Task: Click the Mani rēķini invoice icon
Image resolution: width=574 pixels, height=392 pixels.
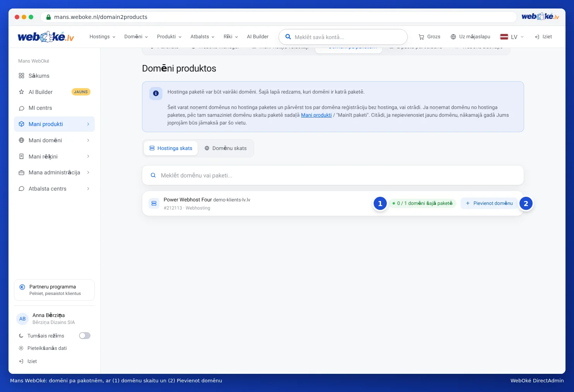Action: 21,157
